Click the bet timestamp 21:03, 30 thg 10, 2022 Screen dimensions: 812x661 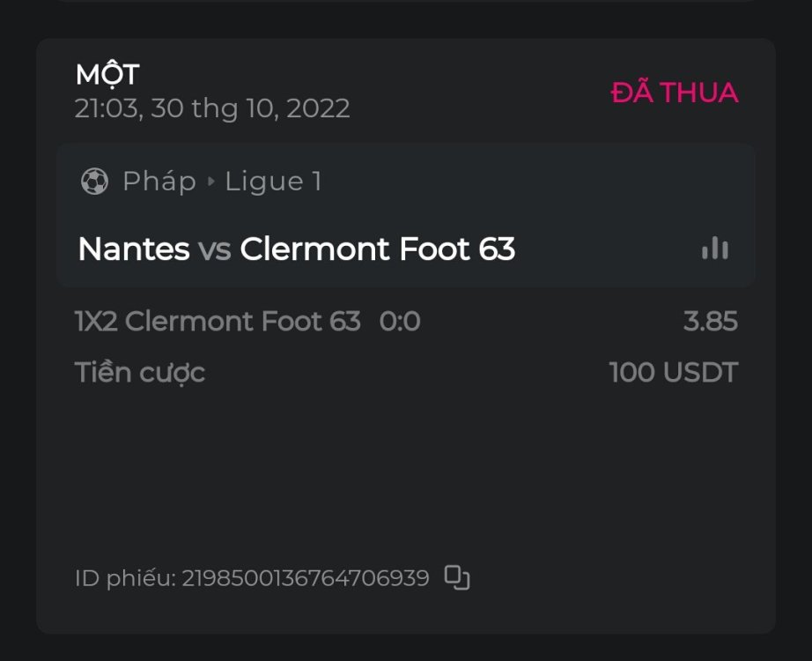click(x=212, y=108)
